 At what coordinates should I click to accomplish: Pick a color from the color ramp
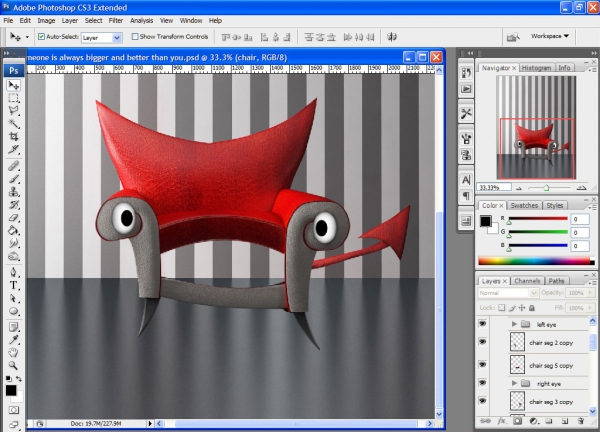pyautogui.click(x=536, y=261)
